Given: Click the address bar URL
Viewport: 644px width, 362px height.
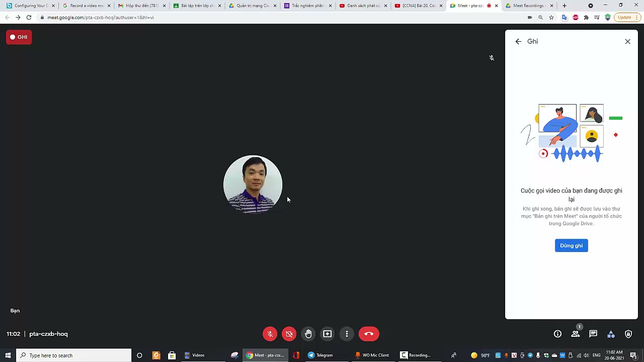Looking at the screenshot, I should pos(101,17).
